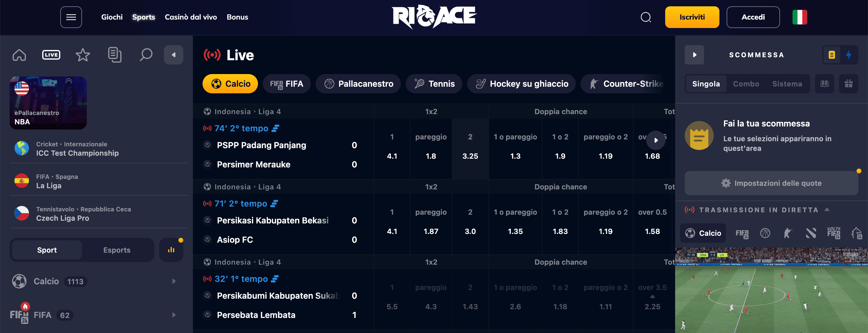Collapse the left sidebar with the arrow button
The width and height of the screenshot is (868, 333).
174,54
